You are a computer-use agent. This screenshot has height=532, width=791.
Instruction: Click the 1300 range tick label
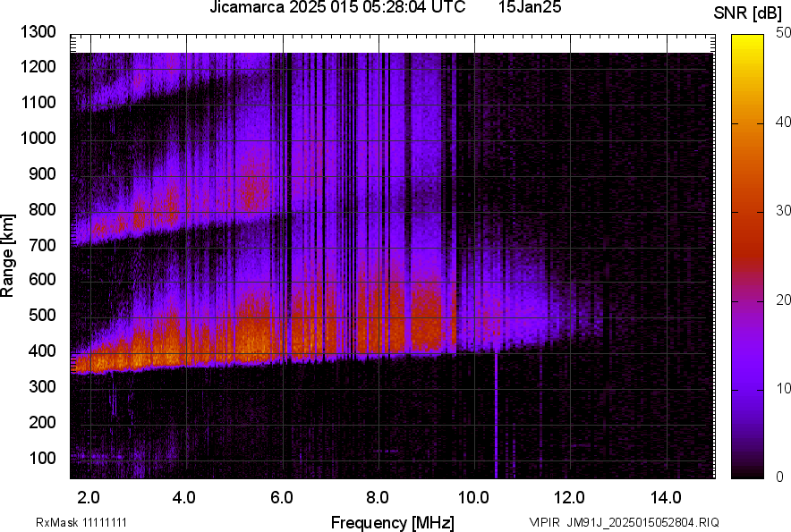click(38, 32)
